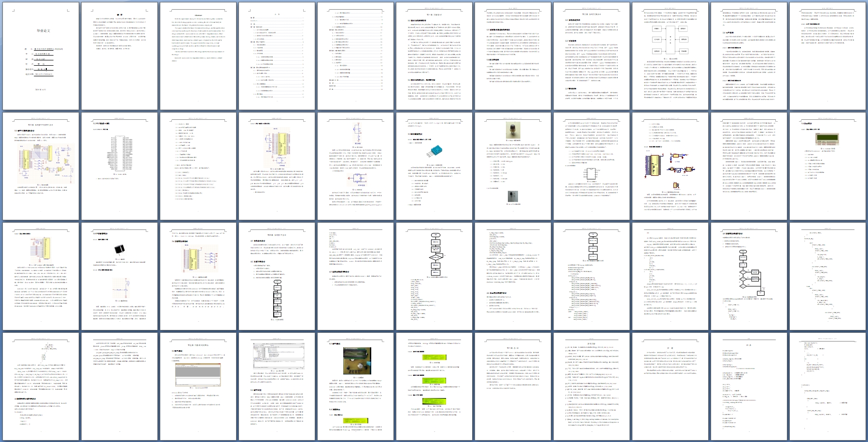Open the page with the circuit board photo
This screenshot has width=868, height=442.
355,386
